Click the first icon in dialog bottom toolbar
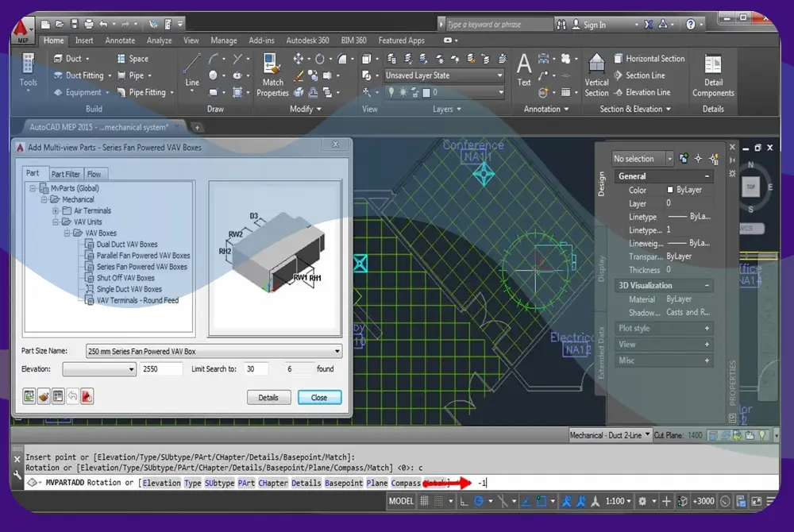The width and height of the screenshot is (794, 532). coord(29,396)
